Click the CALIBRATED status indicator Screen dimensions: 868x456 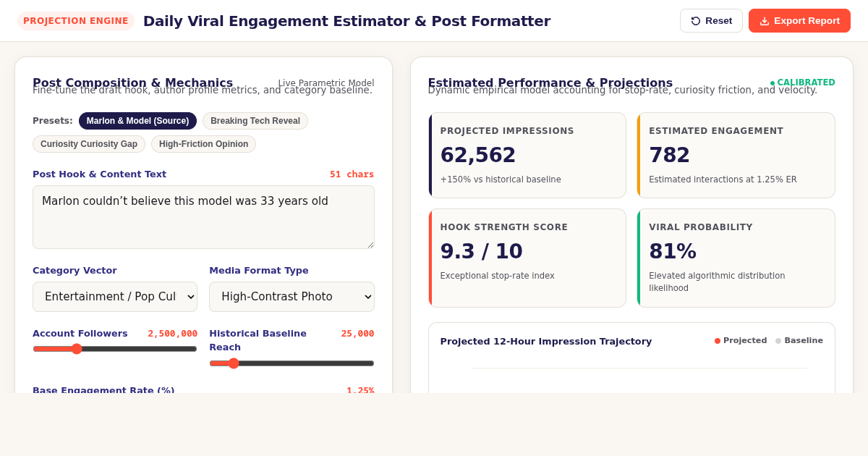[803, 83]
